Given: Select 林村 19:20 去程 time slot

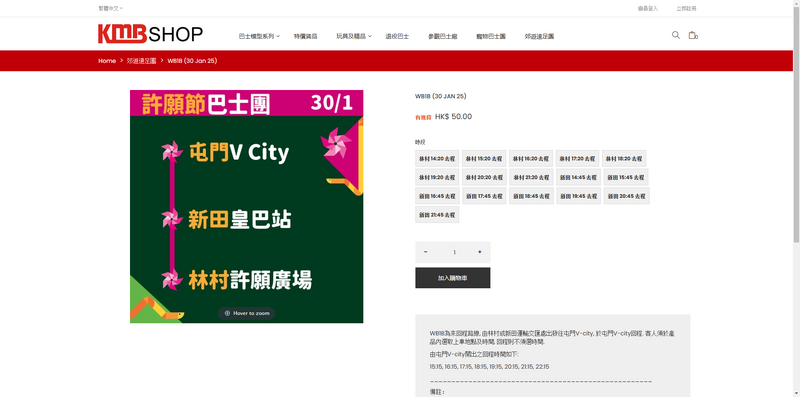Looking at the screenshot, I should click(x=437, y=177).
